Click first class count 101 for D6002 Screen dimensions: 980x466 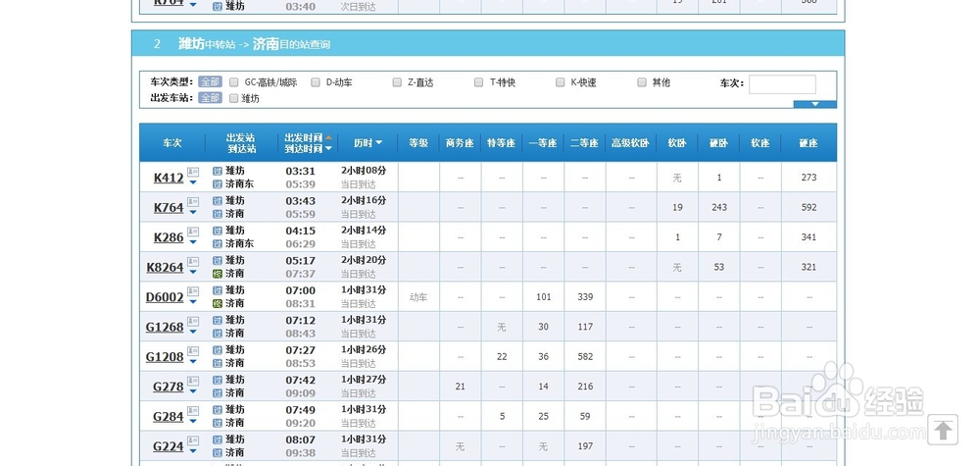(x=543, y=297)
